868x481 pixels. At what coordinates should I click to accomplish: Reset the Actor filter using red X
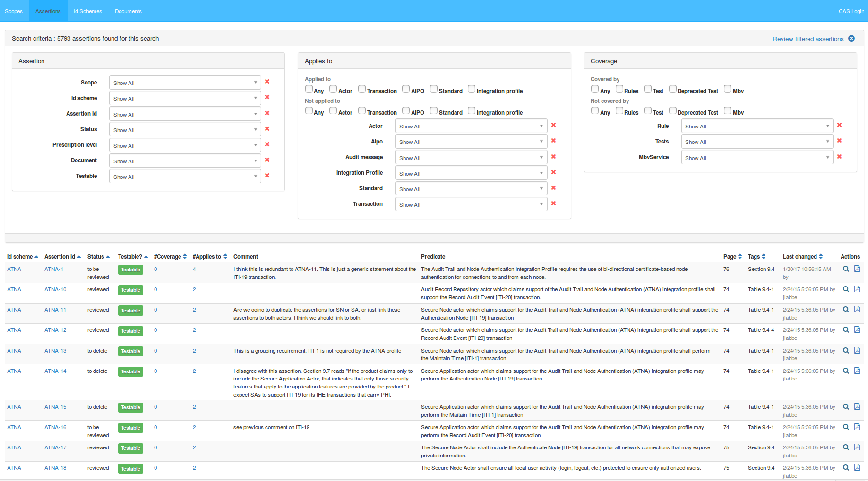pos(553,125)
